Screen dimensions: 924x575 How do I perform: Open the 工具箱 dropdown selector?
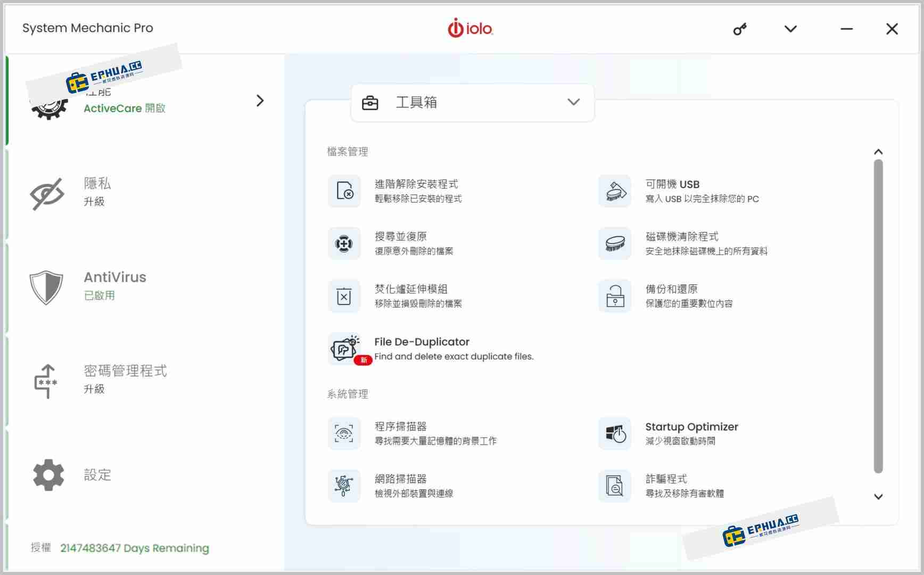click(x=473, y=102)
